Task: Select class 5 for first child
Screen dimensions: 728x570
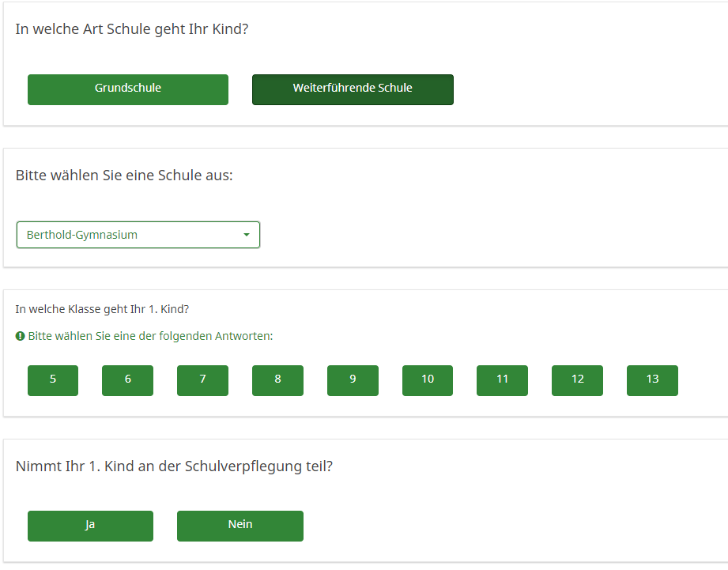Action: pos(53,380)
